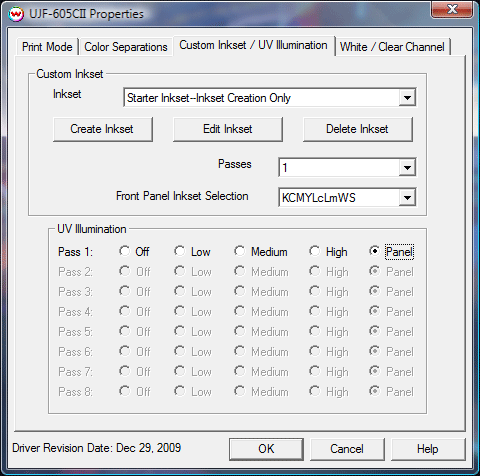The image size is (480, 476).
Task: Select Panel radio for Pass 2
Action: pos(374,271)
